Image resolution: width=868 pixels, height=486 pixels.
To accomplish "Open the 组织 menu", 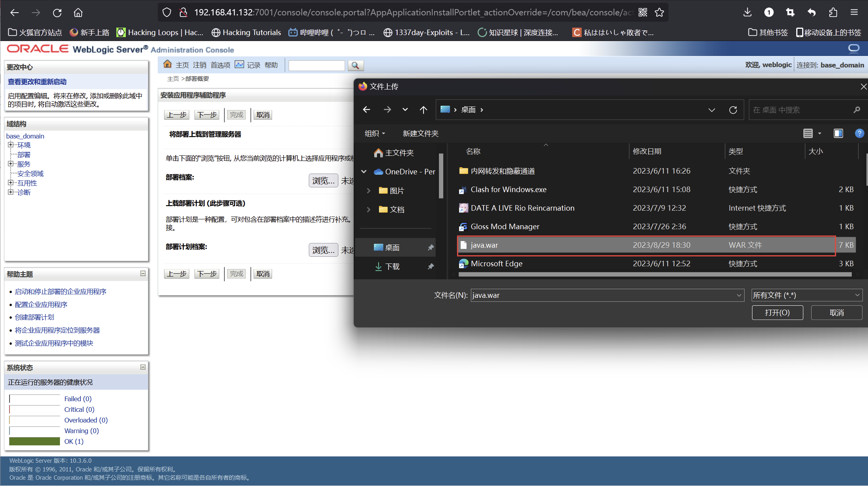I will tap(375, 133).
